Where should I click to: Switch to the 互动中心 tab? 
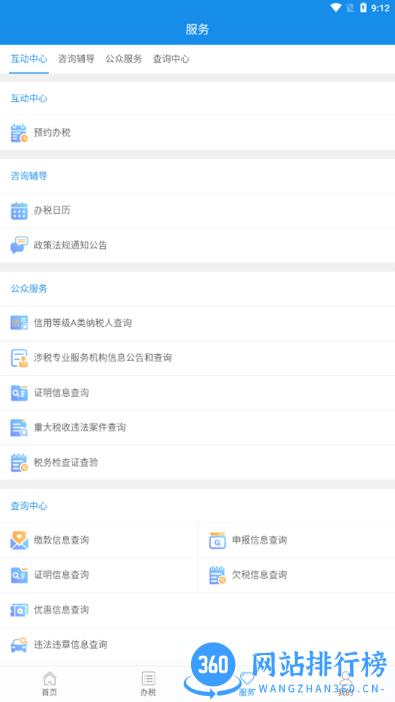[x=29, y=59]
